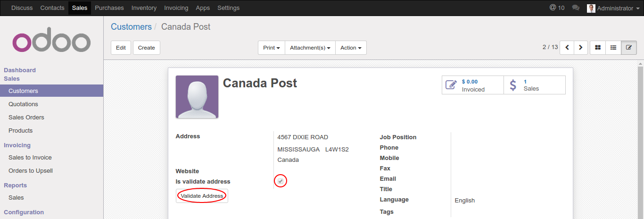Image resolution: width=644 pixels, height=219 pixels.
Task: Select Sales to Invoice in sidebar
Action: tap(51, 157)
